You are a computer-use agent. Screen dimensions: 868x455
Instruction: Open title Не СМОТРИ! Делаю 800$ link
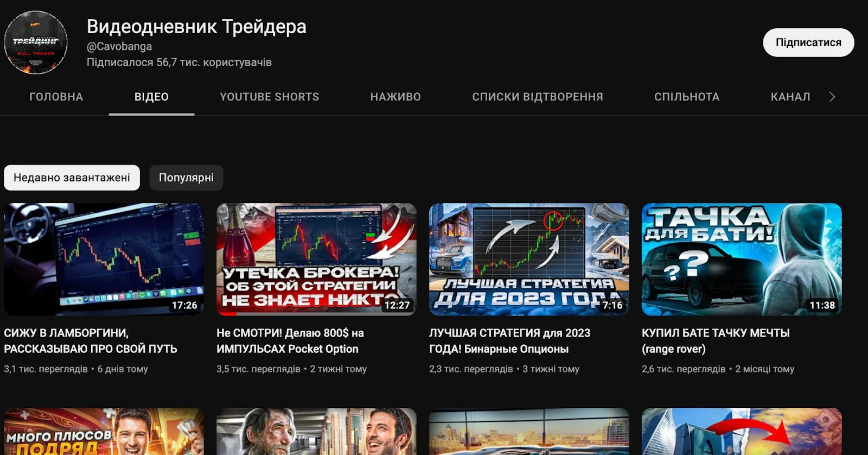(x=290, y=341)
